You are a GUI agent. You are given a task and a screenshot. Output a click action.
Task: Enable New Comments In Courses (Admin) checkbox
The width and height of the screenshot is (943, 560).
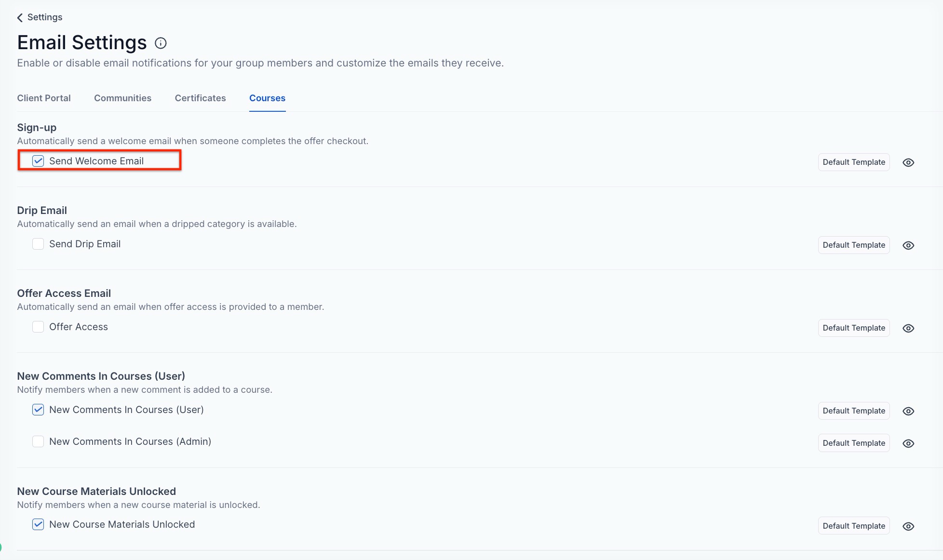[x=38, y=441]
